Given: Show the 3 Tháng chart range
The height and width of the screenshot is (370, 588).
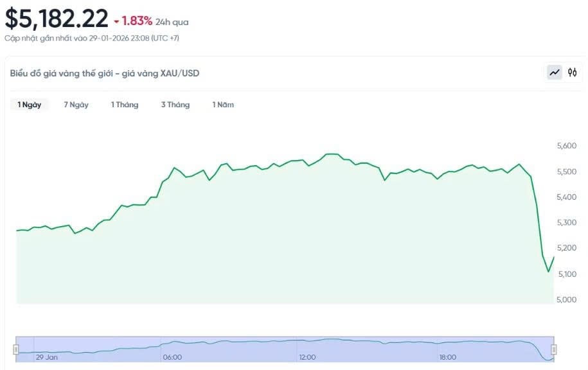Looking at the screenshot, I should coord(175,105).
